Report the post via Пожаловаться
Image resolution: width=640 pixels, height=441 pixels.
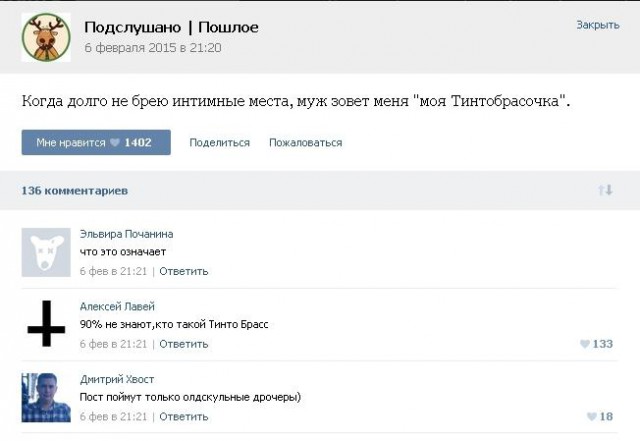(x=305, y=143)
